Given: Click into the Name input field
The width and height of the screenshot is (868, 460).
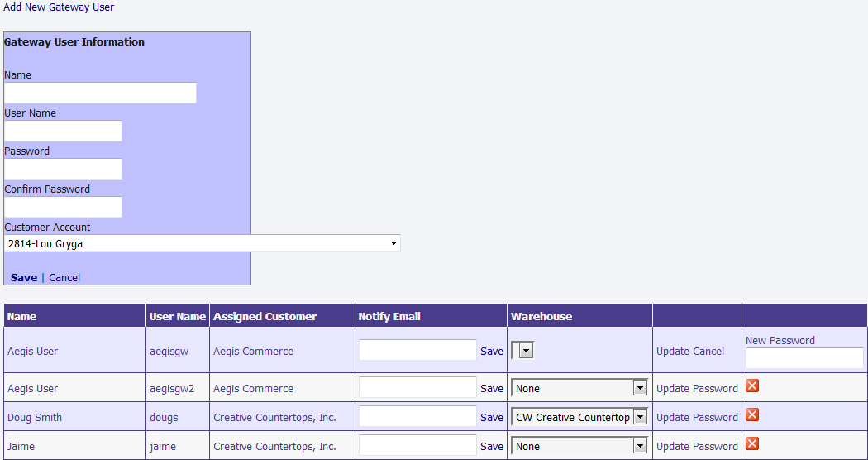Looking at the screenshot, I should pyautogui.click(x=100, y=93).
